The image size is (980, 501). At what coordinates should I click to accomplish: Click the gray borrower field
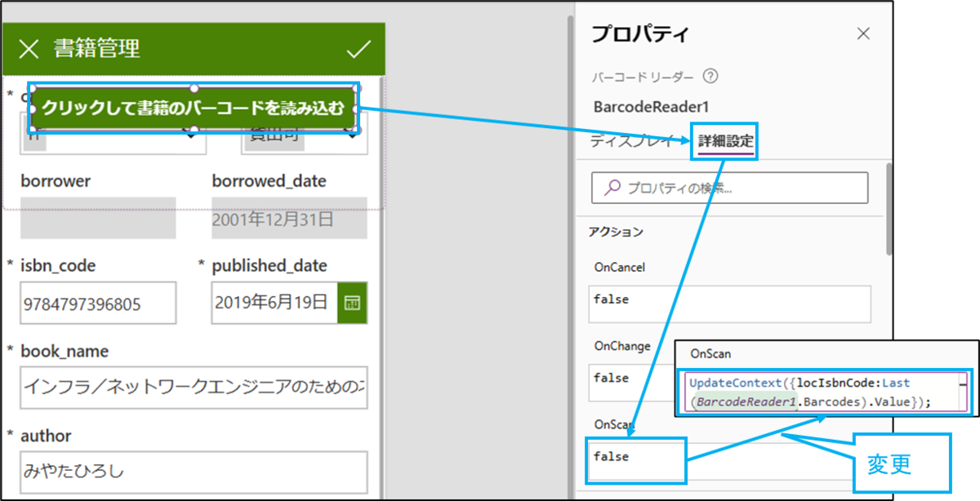(x=98, y=218)
